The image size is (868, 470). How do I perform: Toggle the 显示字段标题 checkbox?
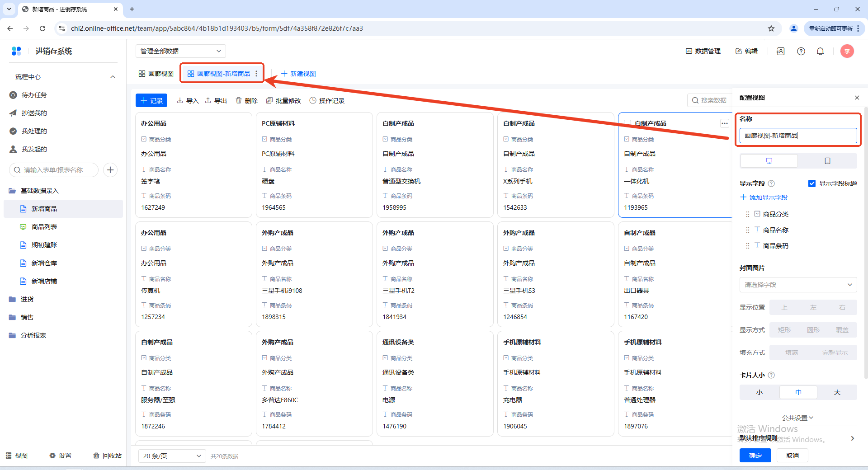tap(812, 183)
